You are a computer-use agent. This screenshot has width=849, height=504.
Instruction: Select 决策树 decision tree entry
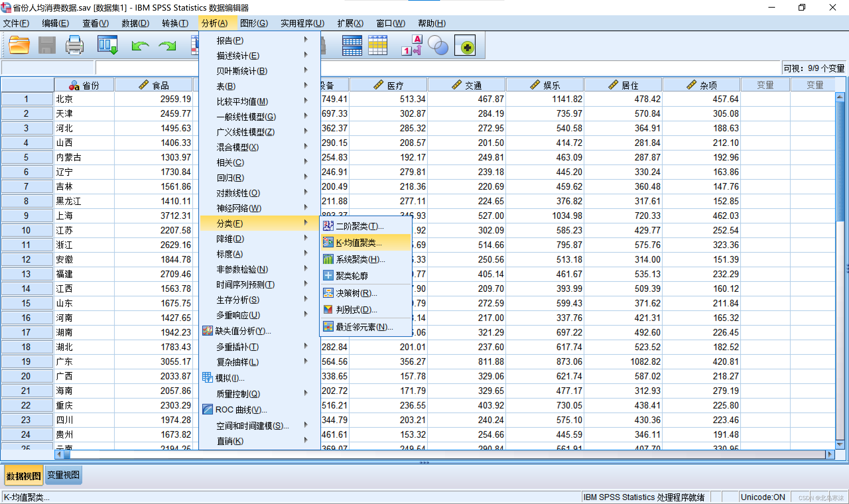366,293
